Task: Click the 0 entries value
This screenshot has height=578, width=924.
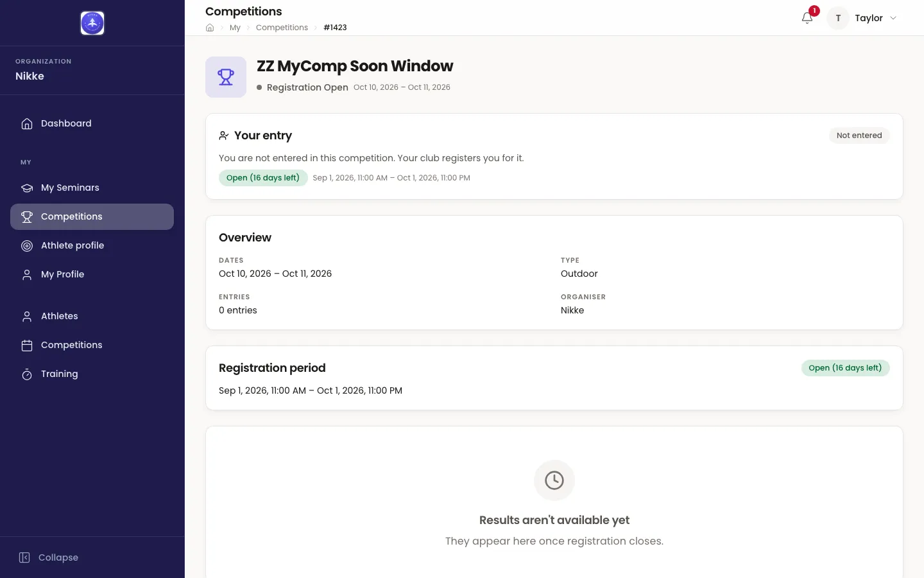Action: (238, 310)
